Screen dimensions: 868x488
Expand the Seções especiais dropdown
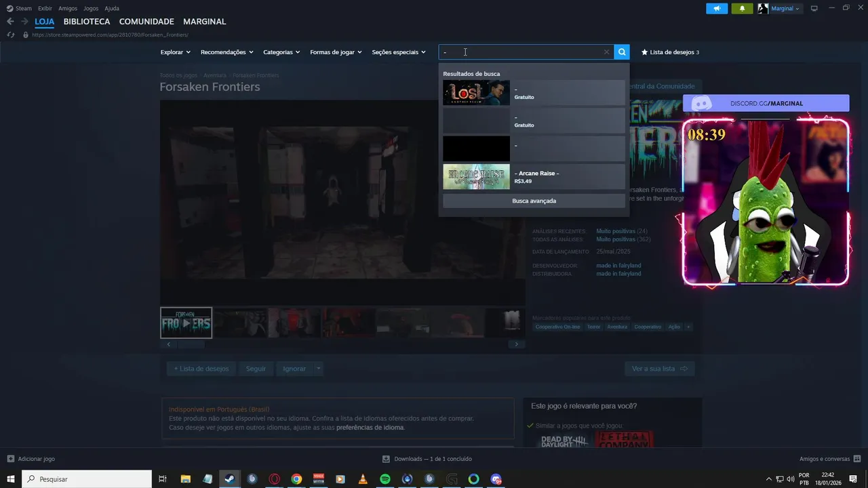click(x=399, y=52)
